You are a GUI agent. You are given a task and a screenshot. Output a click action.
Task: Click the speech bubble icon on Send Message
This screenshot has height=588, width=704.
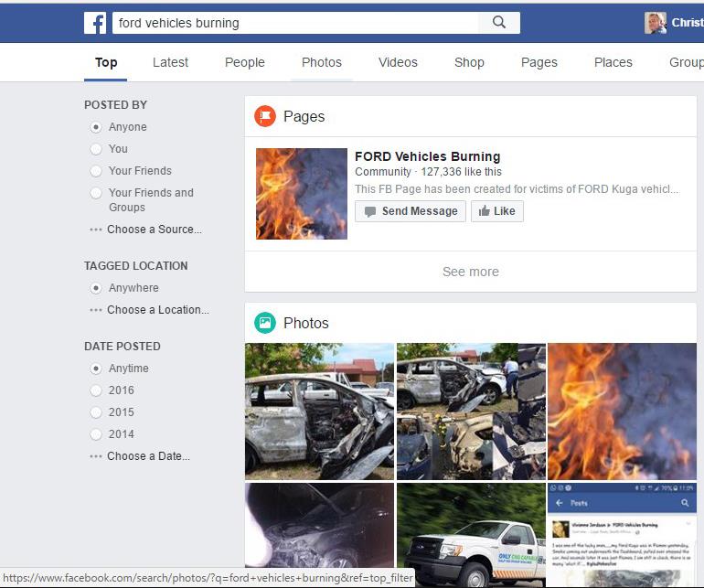click(370, 211)
